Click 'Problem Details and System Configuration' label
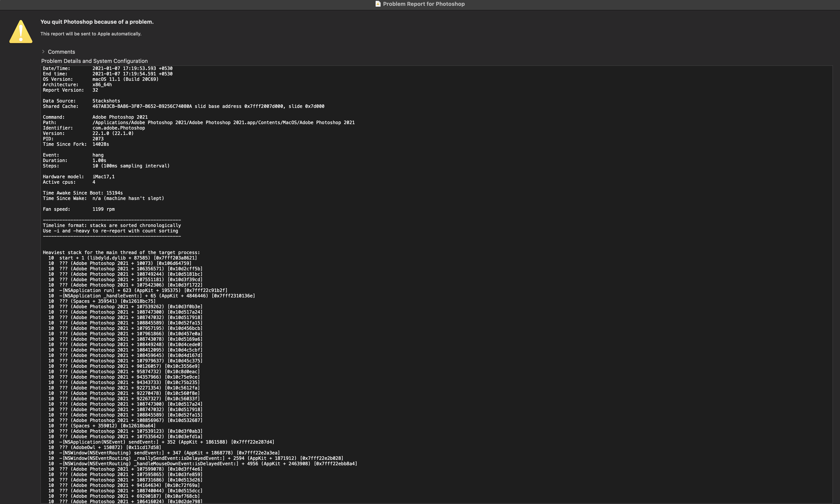The height and width of the screenshot is (504, 840). 94,61
